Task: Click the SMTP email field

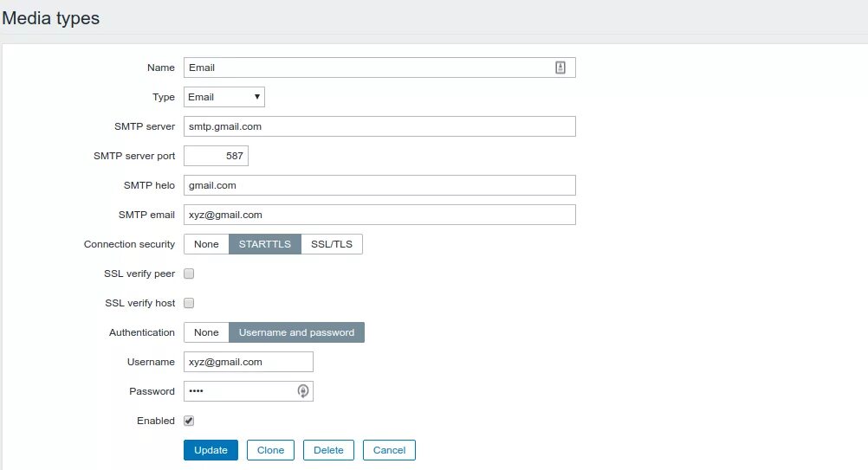Action: [x=379, y=215]
